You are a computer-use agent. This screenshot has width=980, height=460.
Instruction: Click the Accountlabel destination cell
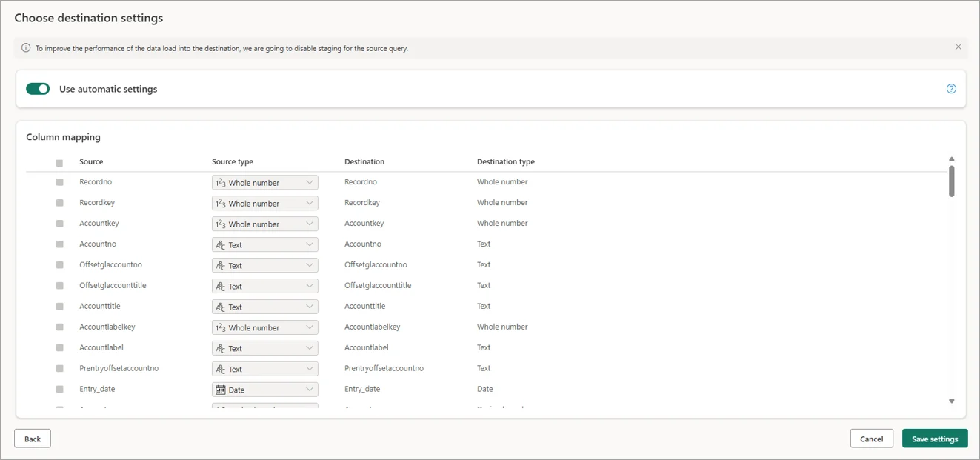tap(367, 347)
